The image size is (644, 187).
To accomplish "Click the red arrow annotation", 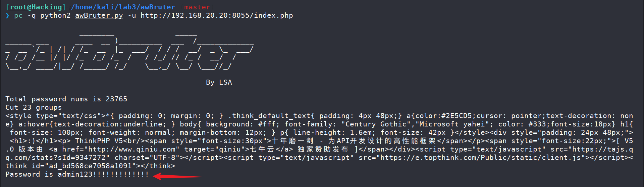I will 177,176.
